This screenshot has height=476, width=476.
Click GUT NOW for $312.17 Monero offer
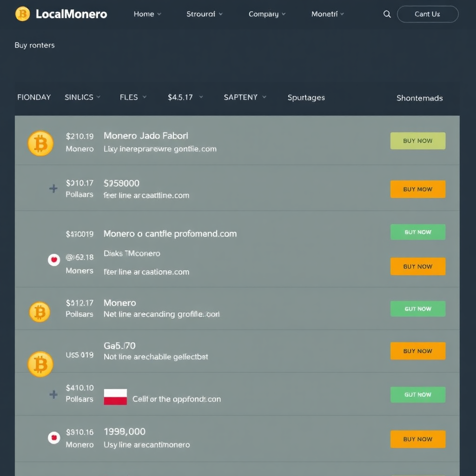click(x=418, y=309)
